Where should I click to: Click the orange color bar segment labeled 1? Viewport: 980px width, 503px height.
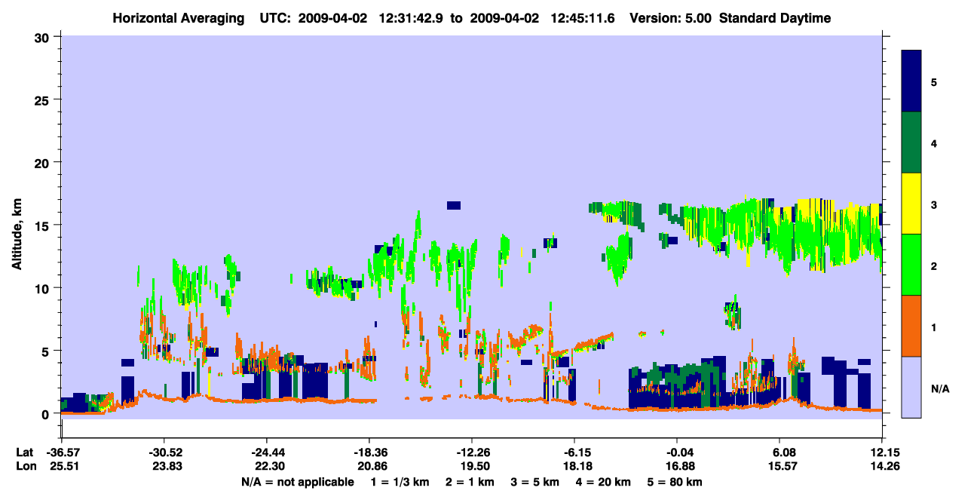coord(911,326)
